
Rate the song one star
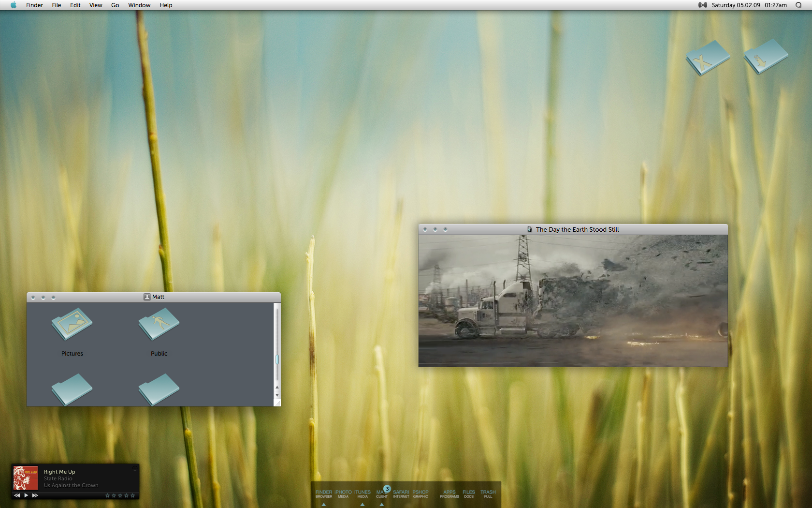pyautogui.click(x=107, y=495)
